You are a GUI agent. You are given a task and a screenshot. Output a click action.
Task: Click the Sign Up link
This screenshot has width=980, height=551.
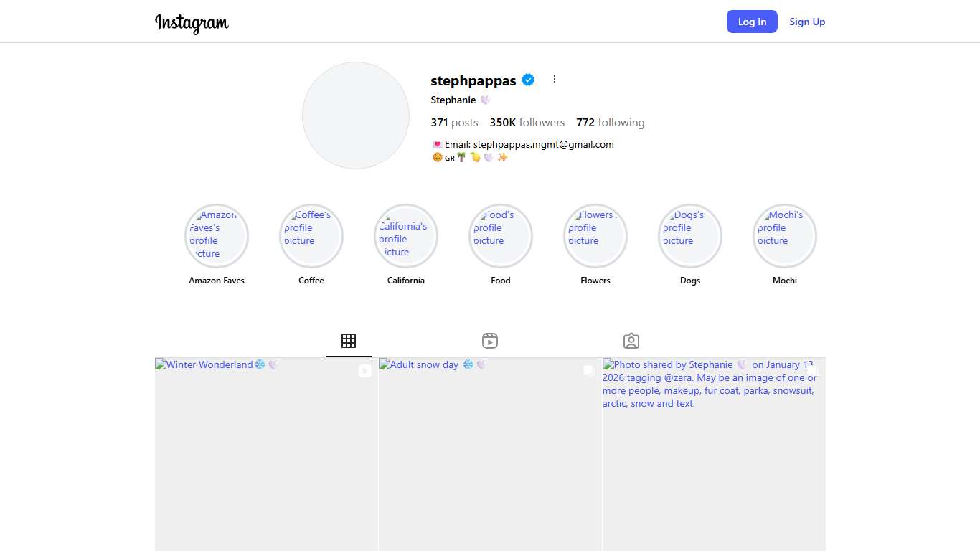click(x=807, y=22)
